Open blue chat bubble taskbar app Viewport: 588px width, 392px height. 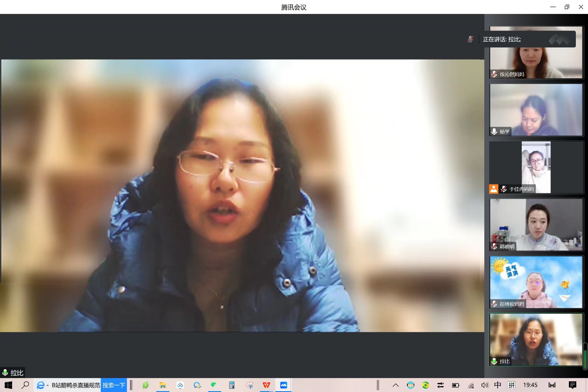[x=197, y=385]
